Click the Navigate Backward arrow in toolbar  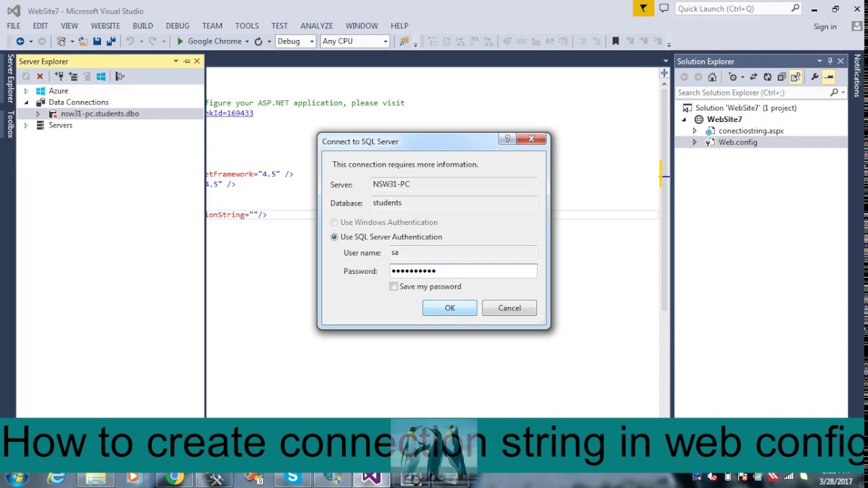point(20,41)
